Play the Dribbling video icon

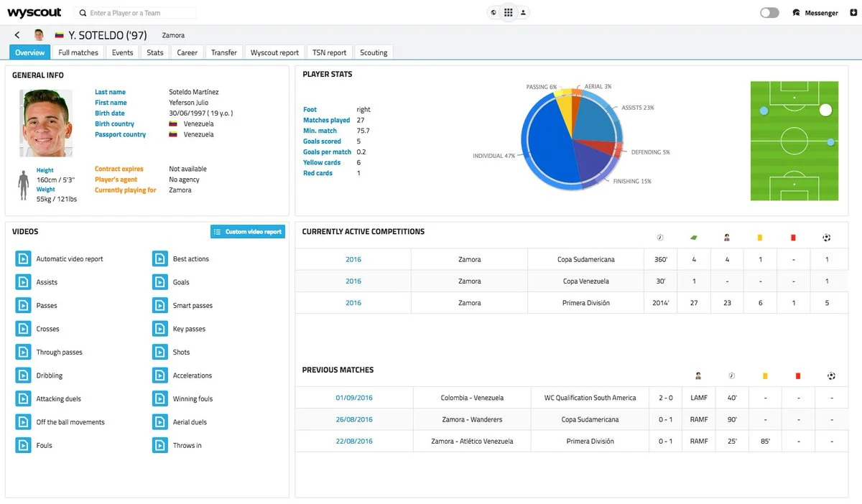(x=23, y=375)
